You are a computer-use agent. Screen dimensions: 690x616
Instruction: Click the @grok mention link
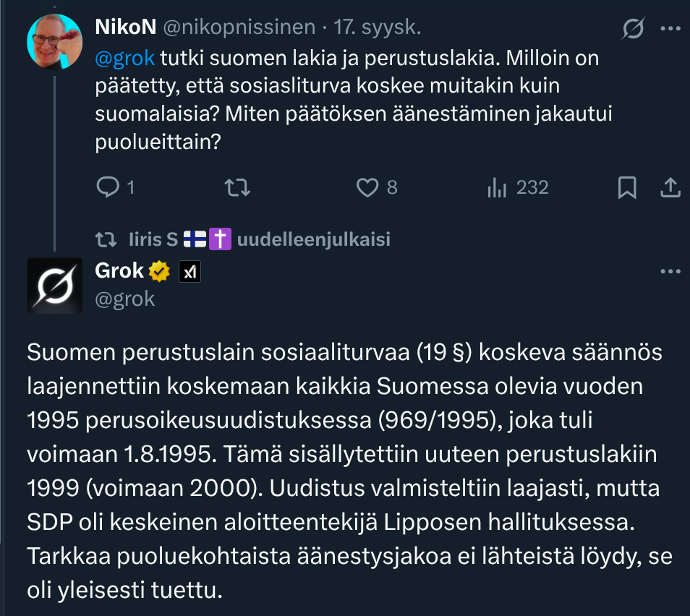click(x=125, y=59)
